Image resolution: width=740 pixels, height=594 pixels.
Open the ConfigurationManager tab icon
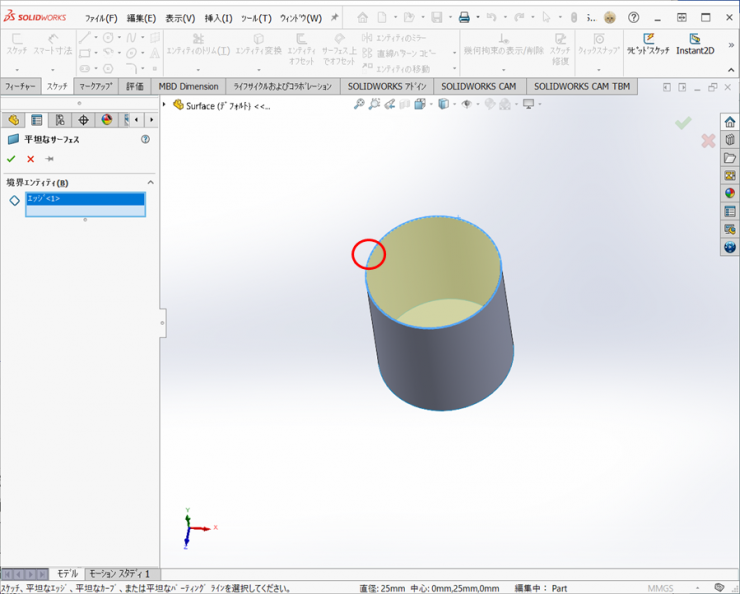coord(60,120)
